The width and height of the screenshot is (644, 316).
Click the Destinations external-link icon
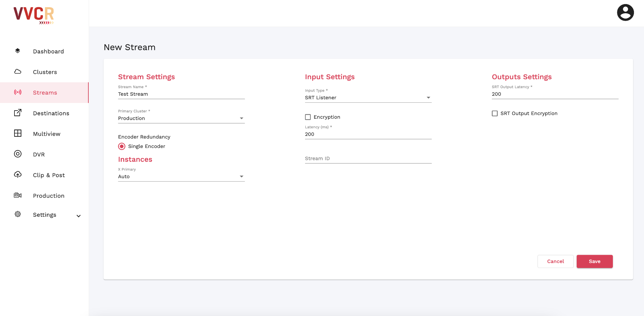[18, 113]
